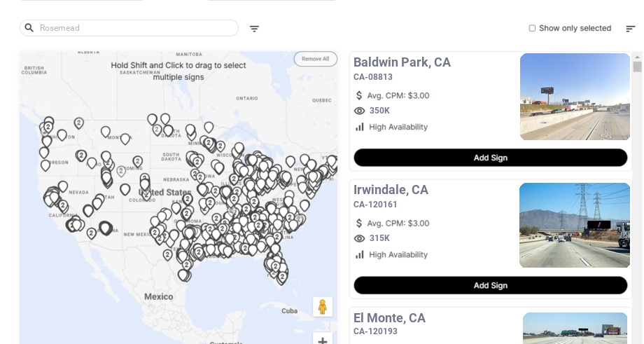Click the Remove All button on map
This screenshot has width=644, height=344.
(315, 59)
